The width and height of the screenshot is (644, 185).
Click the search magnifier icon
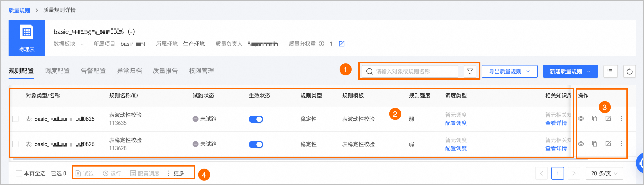click(370, 71)
